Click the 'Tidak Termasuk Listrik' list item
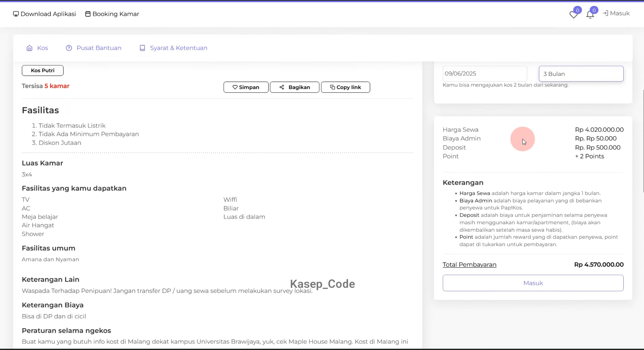This screenshot has height=350, width=644. click(x=72, y=125)
